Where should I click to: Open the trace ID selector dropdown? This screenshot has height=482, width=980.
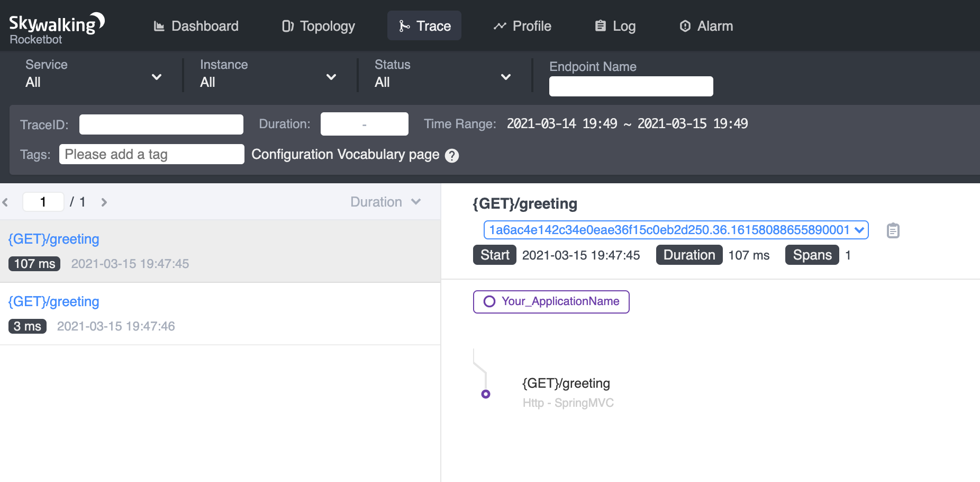pos(676,230)
